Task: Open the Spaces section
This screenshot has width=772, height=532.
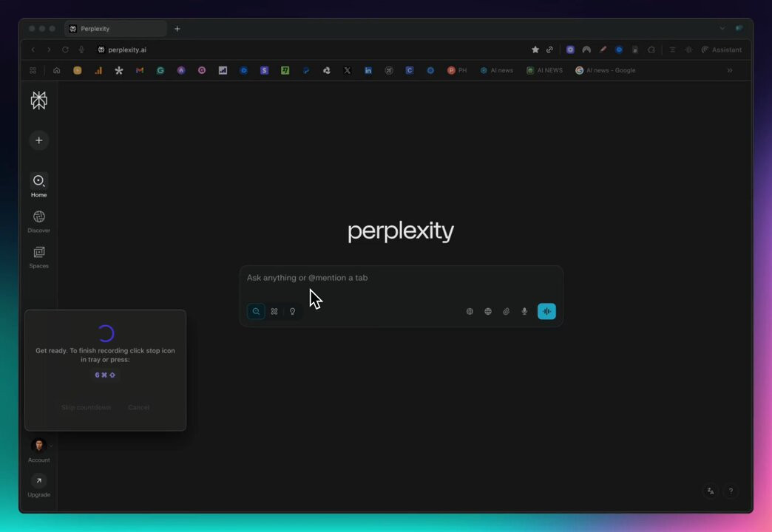Action: pos(39,257)
